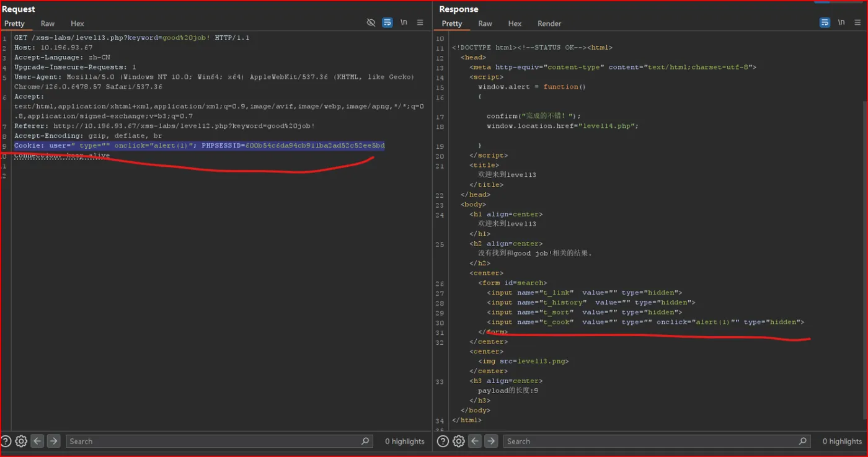Toggle hide non-printable characters icon in Request
The image size is (868, 457).
371,22
